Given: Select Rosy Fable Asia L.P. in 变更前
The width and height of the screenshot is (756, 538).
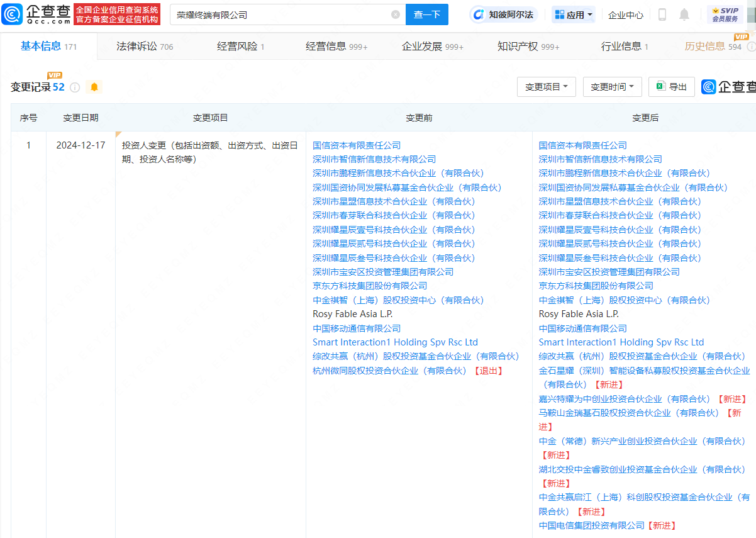Looking at the screenshot, I should tap(353, 314).
